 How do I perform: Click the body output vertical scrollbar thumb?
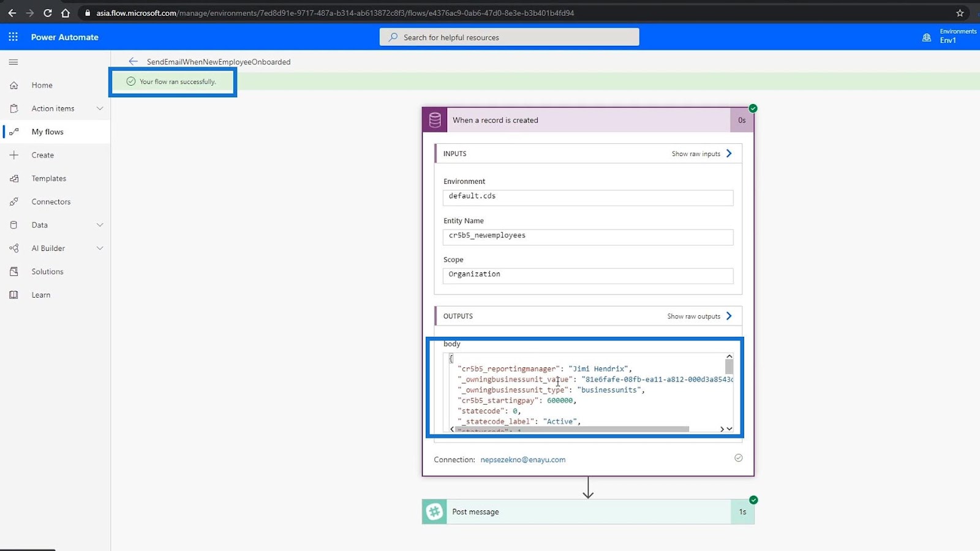(x=729, y=367)
